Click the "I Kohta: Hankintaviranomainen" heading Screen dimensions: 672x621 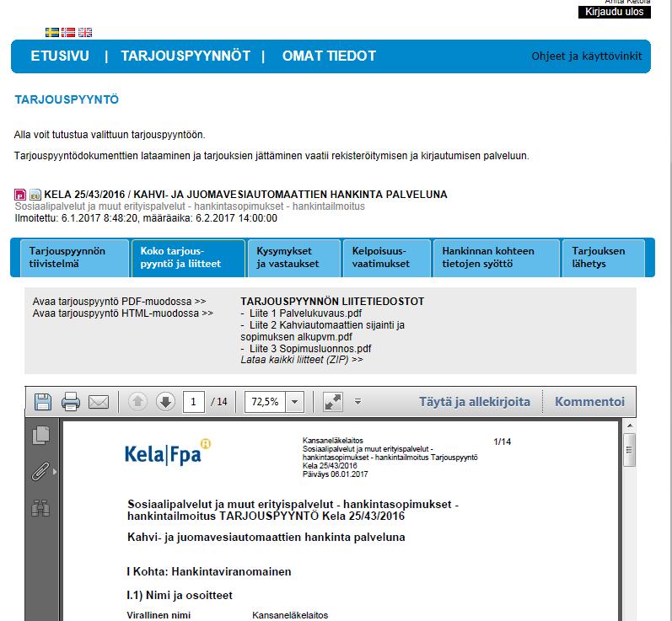point(209,572)
